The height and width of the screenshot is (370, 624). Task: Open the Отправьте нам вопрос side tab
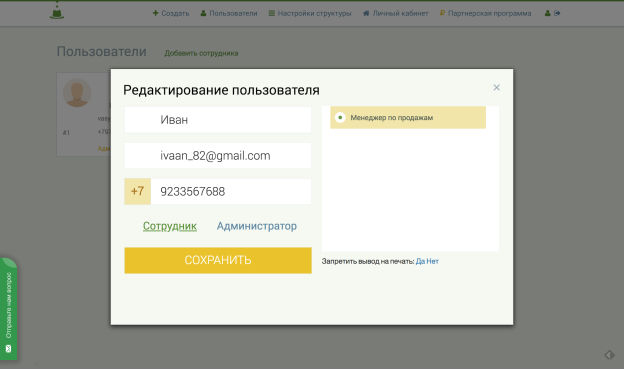(8, 309)
